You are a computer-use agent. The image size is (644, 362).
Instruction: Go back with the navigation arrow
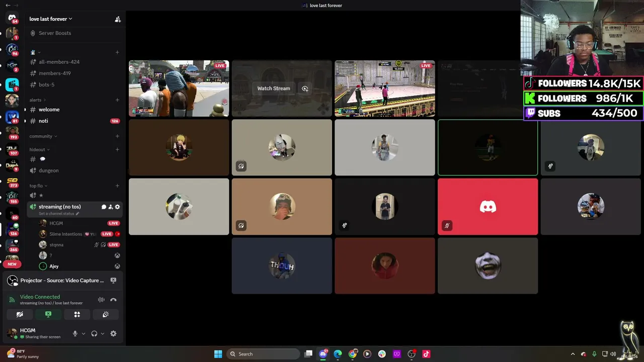8,5
